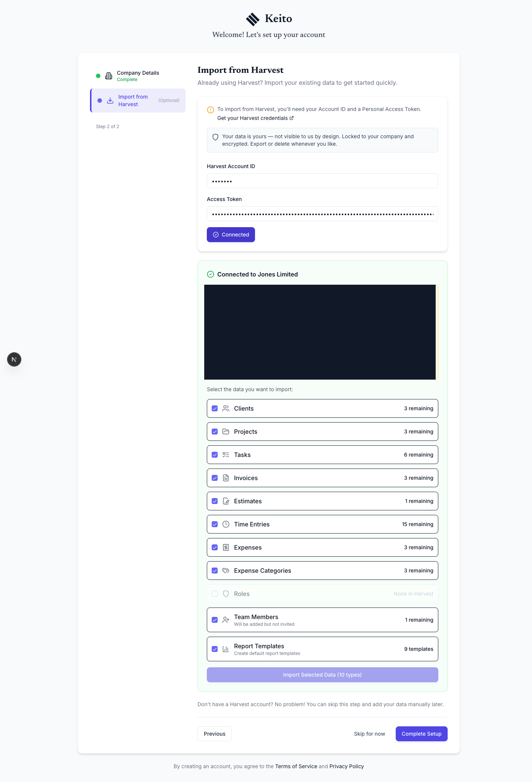The height and width of the screenshot is (782, 532).
Task: Click the '6 remaining' text in Tasks row
Action: pos(419,455)
